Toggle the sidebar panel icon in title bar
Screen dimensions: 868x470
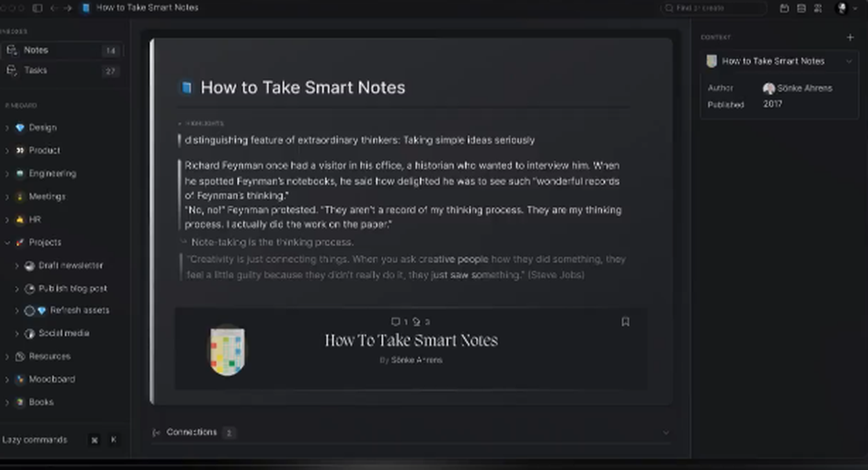click(37, 9)
